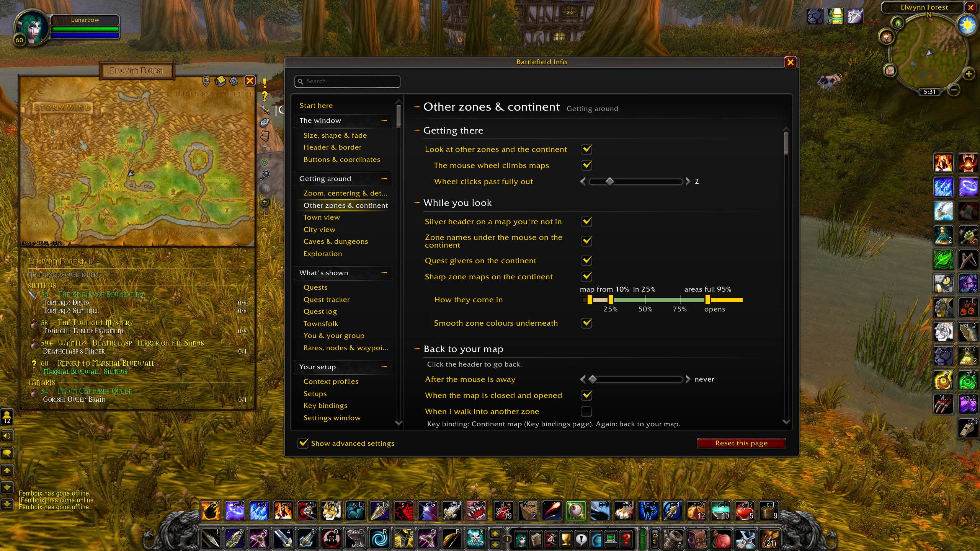Image resolution: width=980 pixels, height=551 pixels.
Task: Uncheck 'Look at other zones and the continent'
Action: point(586,149)
